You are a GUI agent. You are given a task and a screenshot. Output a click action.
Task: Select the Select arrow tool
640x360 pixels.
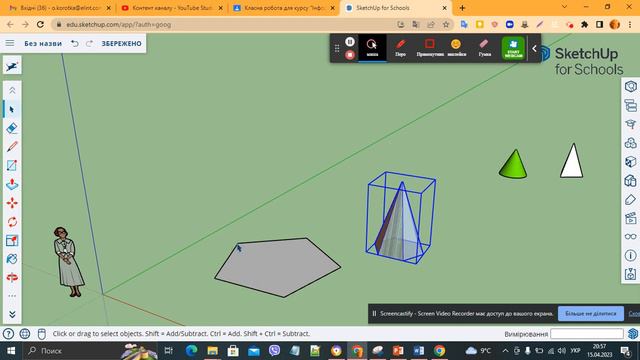pyautogui.click(x=12, y=109)
